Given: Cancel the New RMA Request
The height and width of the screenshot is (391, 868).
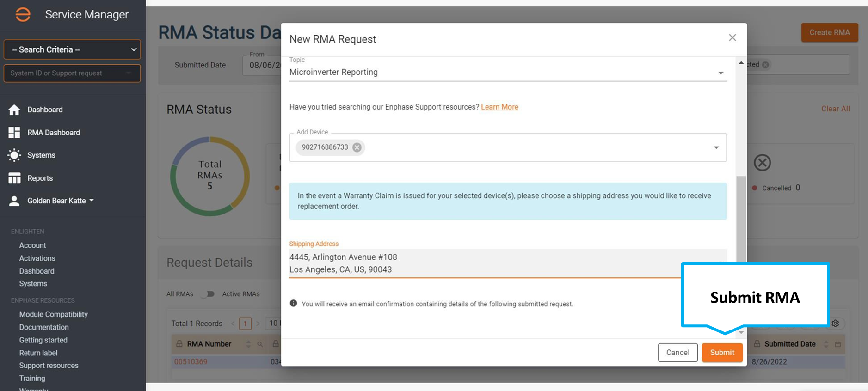Looking at the screenshot, I should pyautogui.click(x=677, y=353).
